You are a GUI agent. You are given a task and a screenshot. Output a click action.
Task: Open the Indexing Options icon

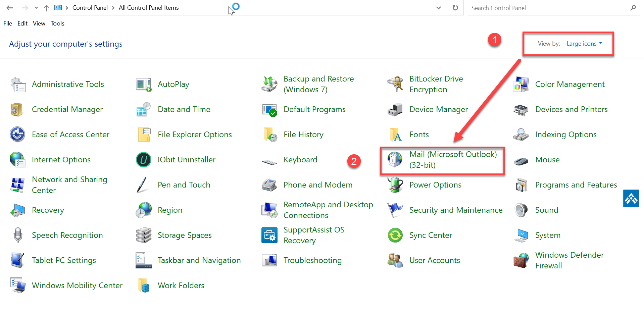[521, 135]
